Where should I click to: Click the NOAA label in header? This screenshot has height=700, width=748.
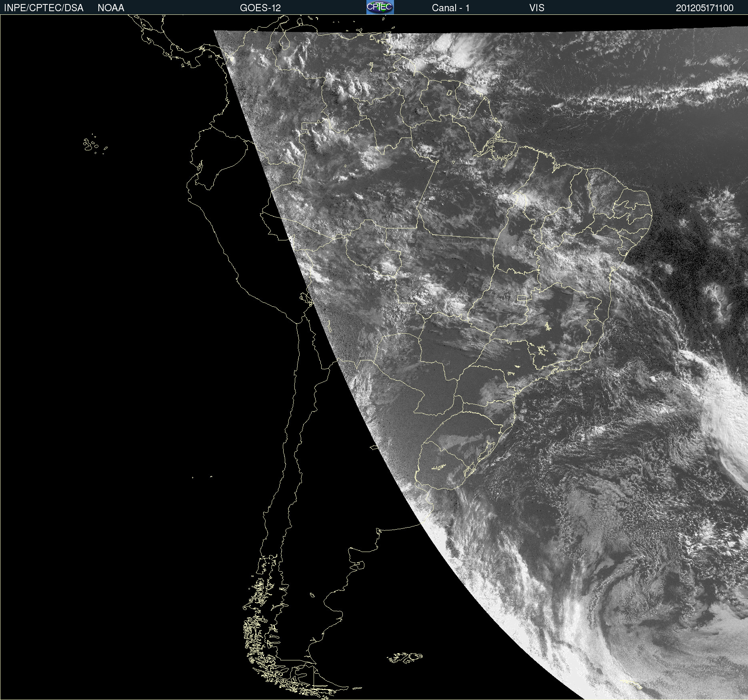(x=111, y=8)
